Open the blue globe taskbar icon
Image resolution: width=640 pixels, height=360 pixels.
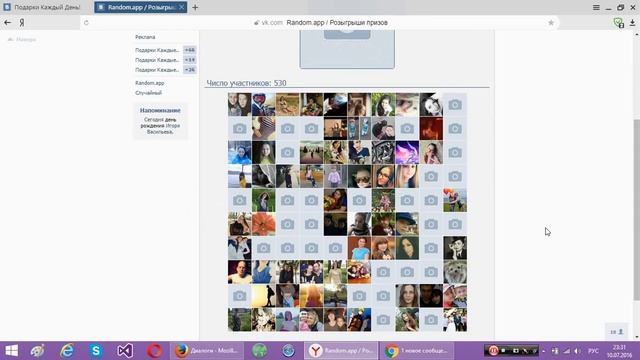point(288,351)
